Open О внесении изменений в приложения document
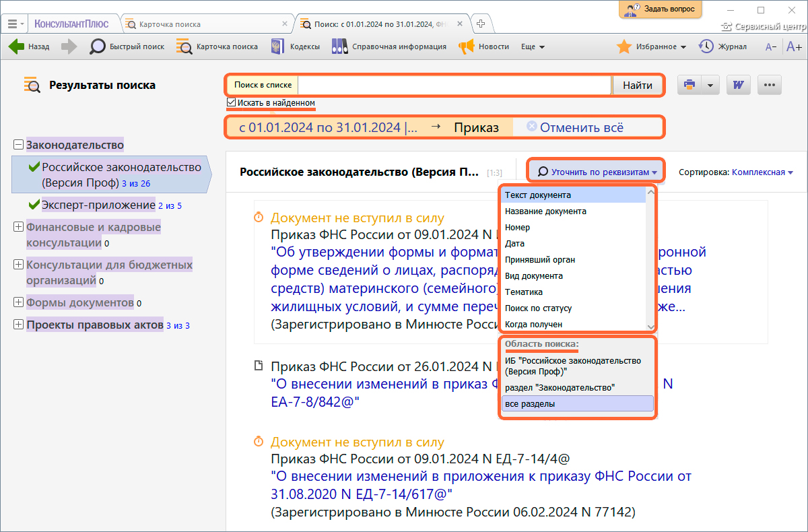 (x=481, y=486)
